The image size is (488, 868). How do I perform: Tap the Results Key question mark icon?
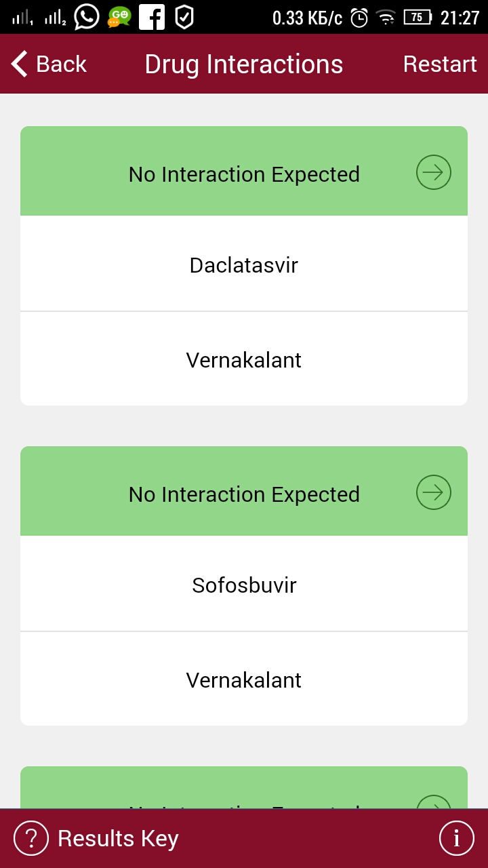tap(31, 838)
